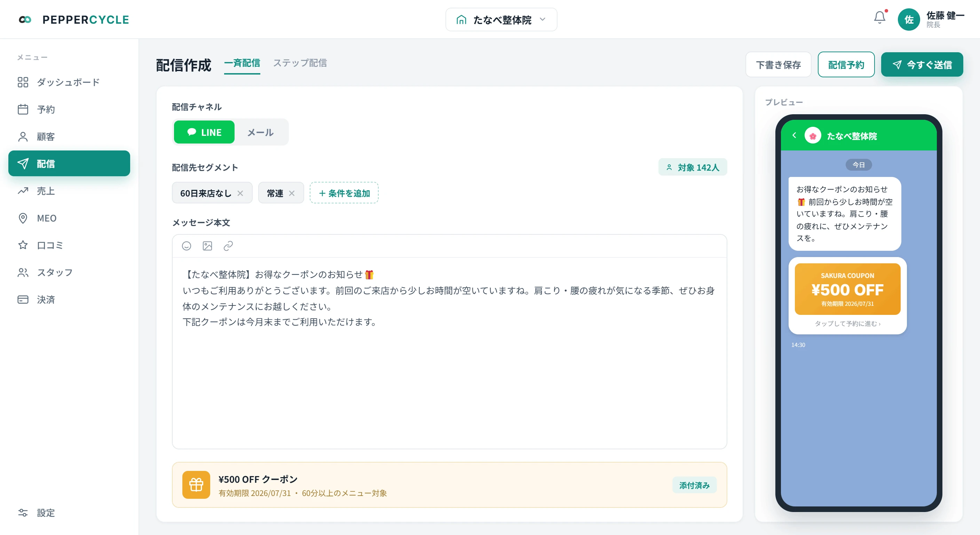980x535 pixels.
Task: Open MEO in the sidebar menu
Action: tap(69, 218)
